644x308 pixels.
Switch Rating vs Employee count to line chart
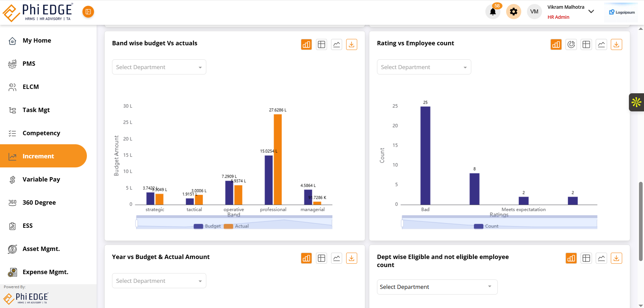click(x=601, y=44)
